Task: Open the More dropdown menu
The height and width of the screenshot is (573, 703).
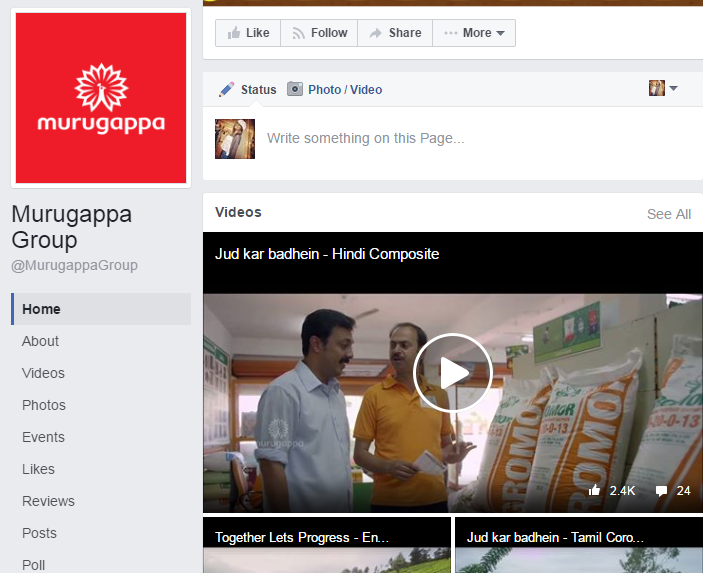Action: coord(474,33)
